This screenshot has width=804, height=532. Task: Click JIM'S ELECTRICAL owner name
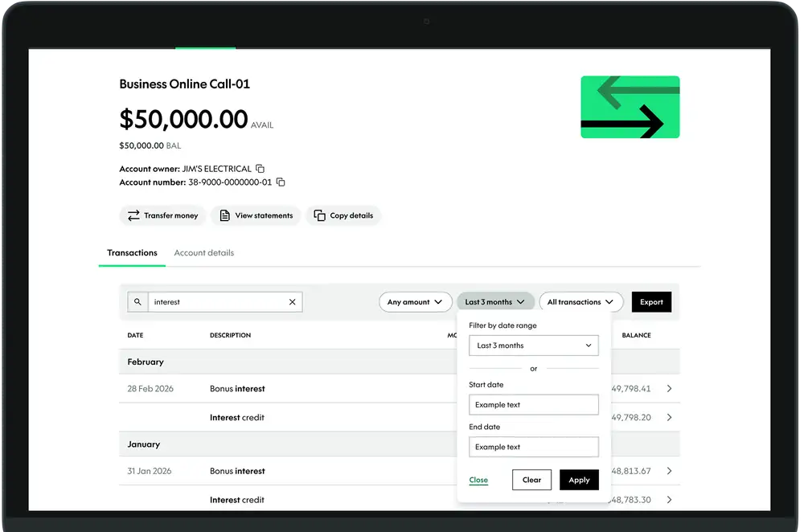[x=217, y=169]
